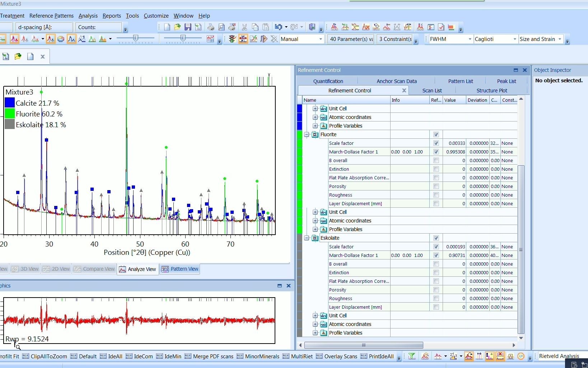
Task: Open the Caglioti dropdown
Action: [x=515, y=39]
